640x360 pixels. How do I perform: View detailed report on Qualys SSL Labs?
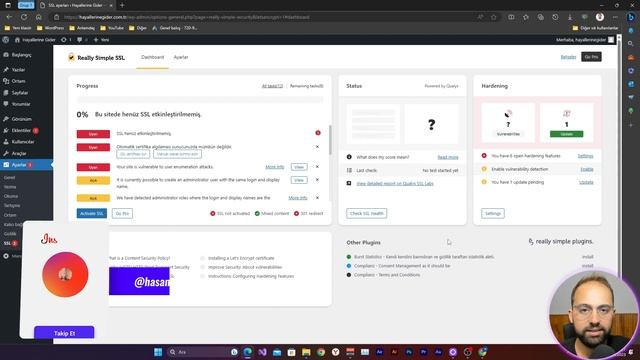coord(395,184)
